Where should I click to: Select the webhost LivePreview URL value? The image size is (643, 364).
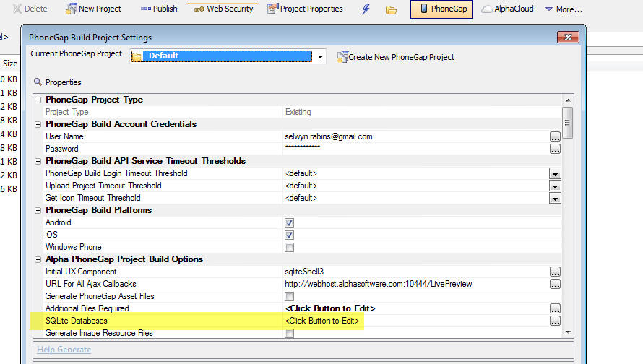pyautogui.click(x=378, y=284)
